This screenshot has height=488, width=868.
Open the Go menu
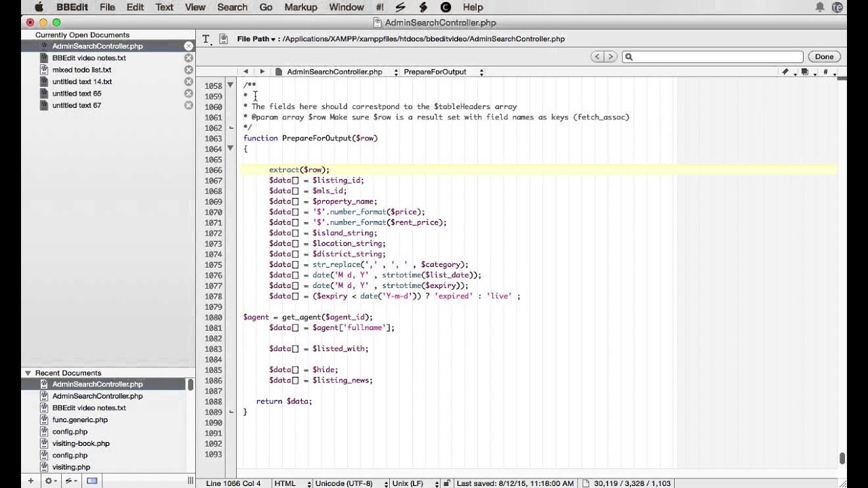pos(266,7)
